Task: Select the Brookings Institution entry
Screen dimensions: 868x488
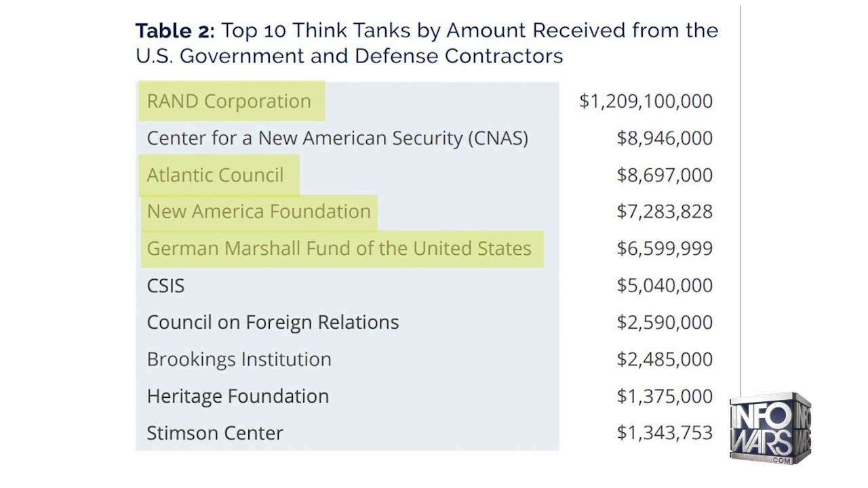Action: (x=239, y=359)
